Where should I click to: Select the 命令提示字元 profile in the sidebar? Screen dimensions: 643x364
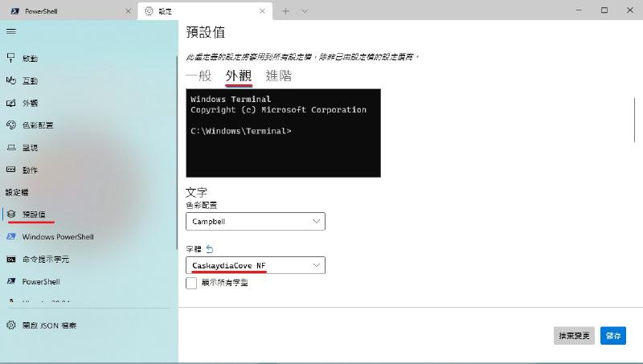(46, 260)
